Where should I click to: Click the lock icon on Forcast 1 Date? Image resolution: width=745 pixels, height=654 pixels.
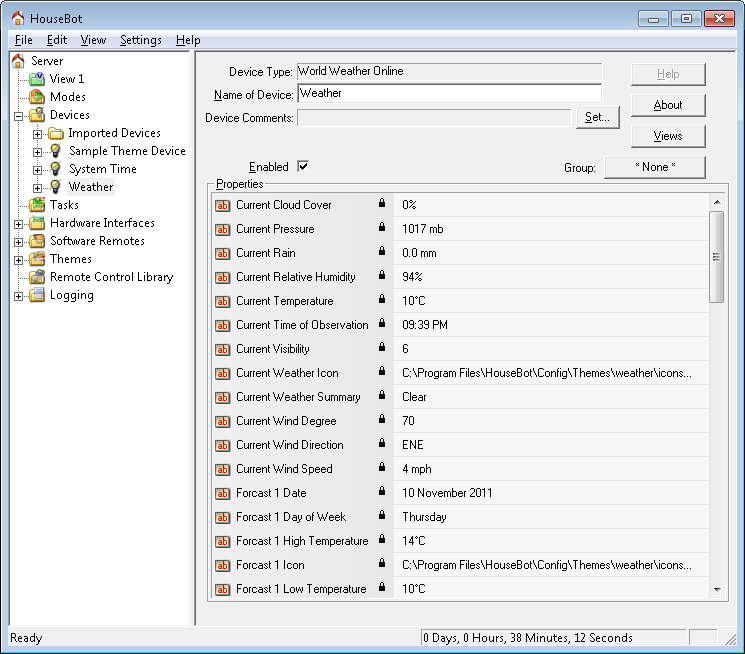click(x=382, y=491)
